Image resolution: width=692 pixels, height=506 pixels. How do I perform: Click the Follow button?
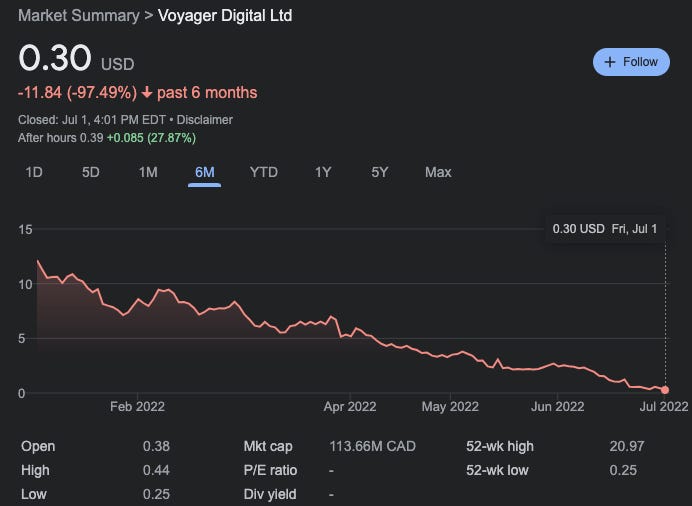coord(631,62)
